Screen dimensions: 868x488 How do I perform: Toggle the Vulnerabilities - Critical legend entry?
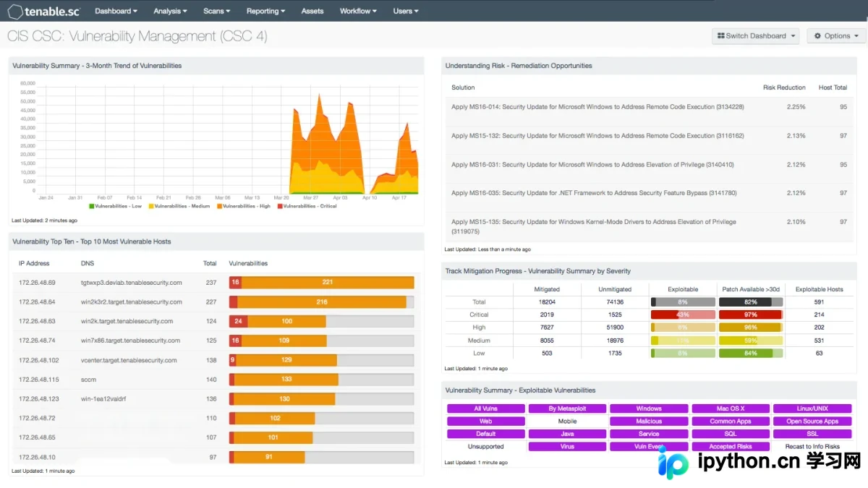(x=307, y=206)
